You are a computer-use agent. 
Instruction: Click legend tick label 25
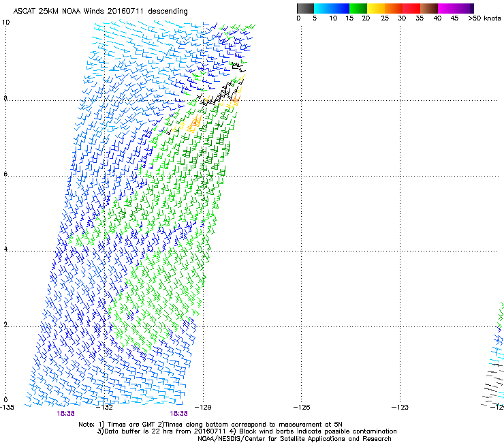click(x=385, y=18)
